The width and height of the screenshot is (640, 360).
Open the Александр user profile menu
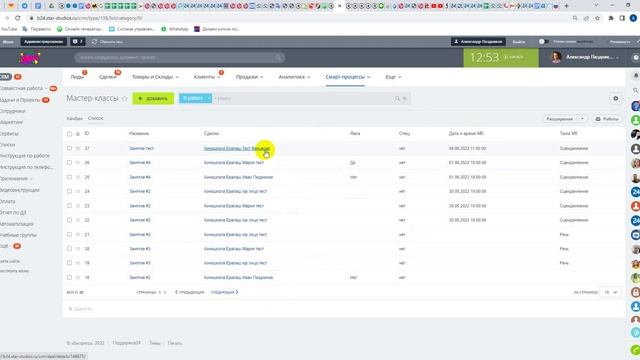[x=585, y=58]
